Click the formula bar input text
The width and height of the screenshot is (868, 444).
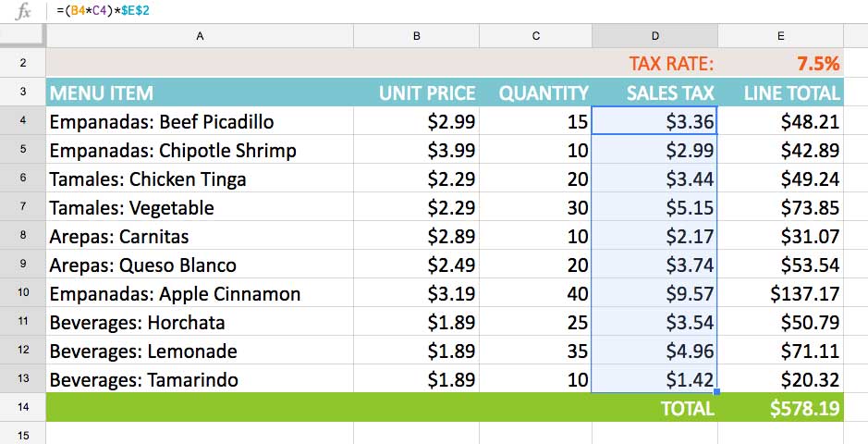coord(104,11)
